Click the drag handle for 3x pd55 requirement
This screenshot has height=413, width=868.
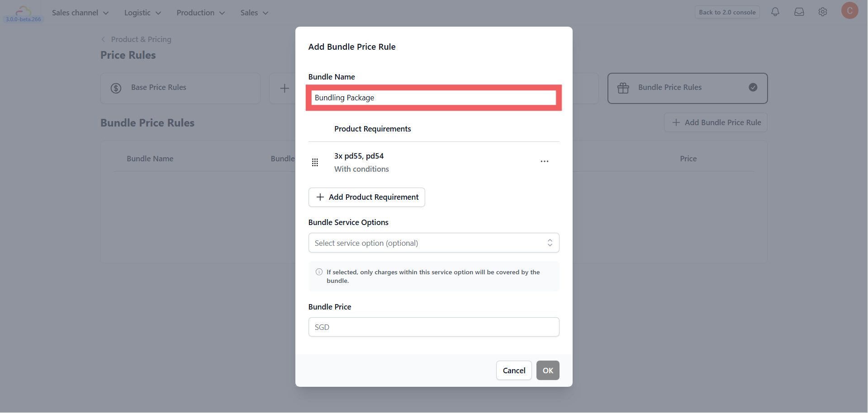pos(315,162)
